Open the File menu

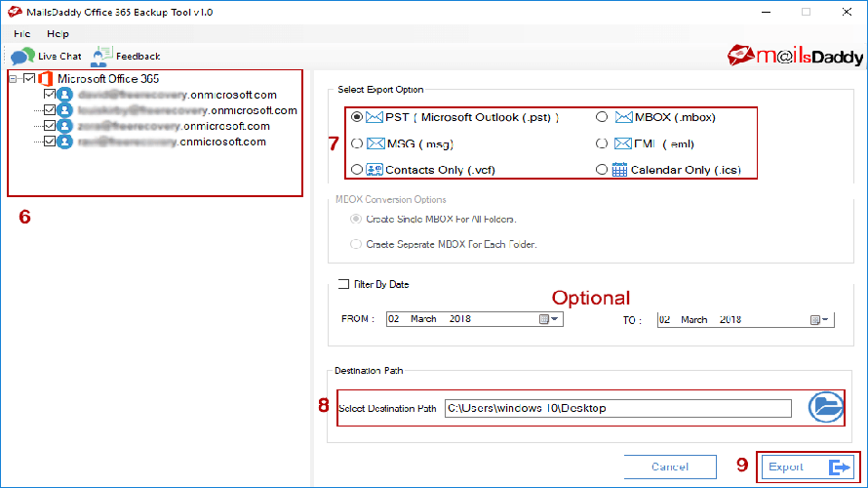[22, 34]
